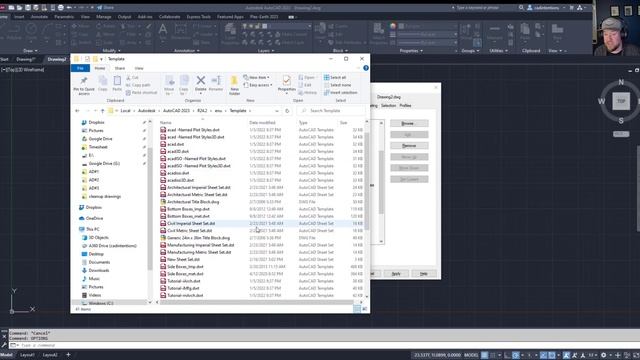Click the Options dialog list scrollbar
Screen dimensions: 640x360
click(381, 182)
